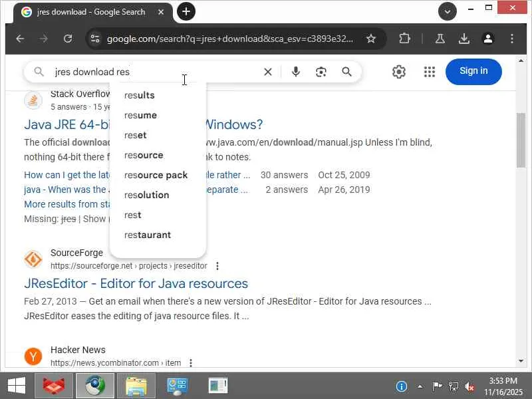This screenshot has width=532, height=399.
Task: Open the red fox taskbar app
Action: (x=54, y=386)
